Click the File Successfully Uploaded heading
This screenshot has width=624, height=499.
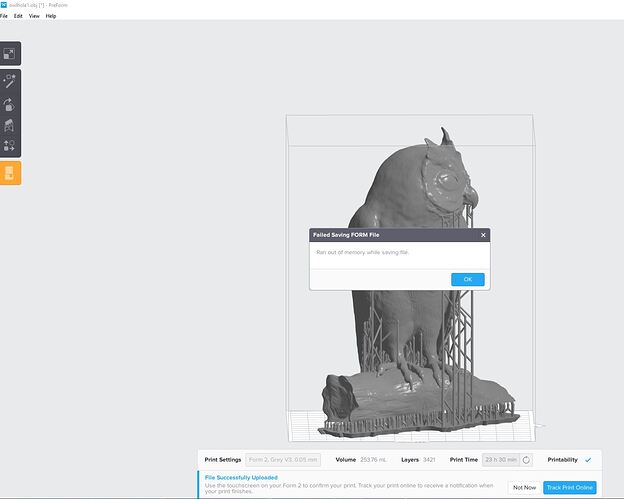click(241, 478)
